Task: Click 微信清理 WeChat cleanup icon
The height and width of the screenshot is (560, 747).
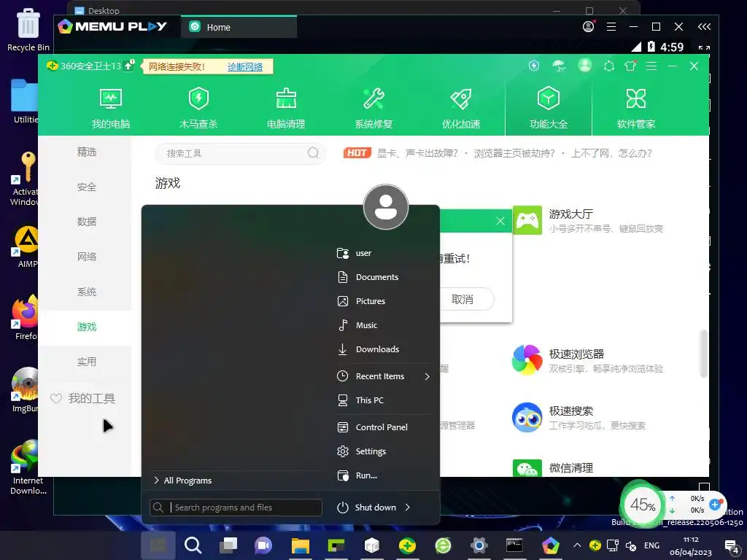Action: (527, 468)
